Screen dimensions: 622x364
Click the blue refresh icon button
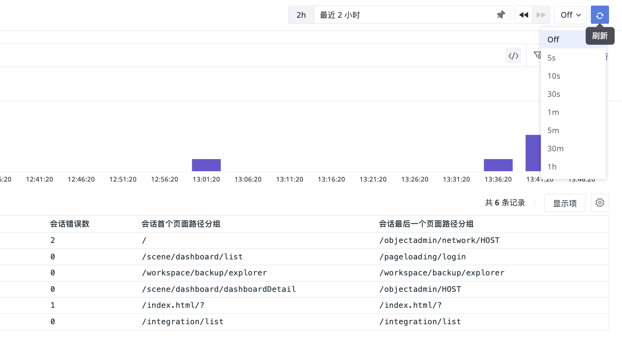coord(600,15)
